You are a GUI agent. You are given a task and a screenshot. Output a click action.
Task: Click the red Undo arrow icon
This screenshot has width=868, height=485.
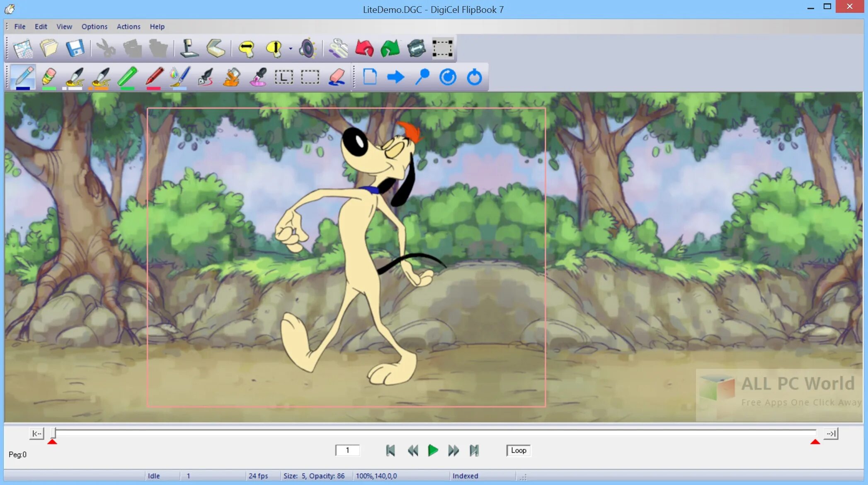click(364, 49)
